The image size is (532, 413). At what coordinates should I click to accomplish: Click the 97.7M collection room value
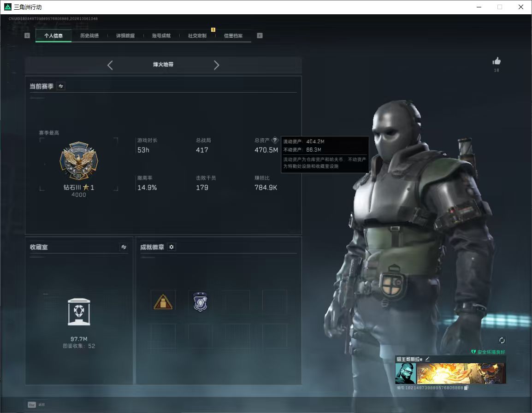click(x=79, y=339)
